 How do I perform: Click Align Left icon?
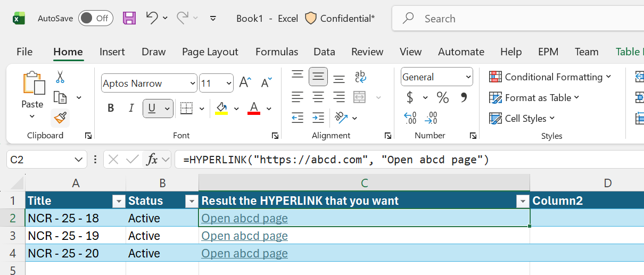click(x=298, y=97)
